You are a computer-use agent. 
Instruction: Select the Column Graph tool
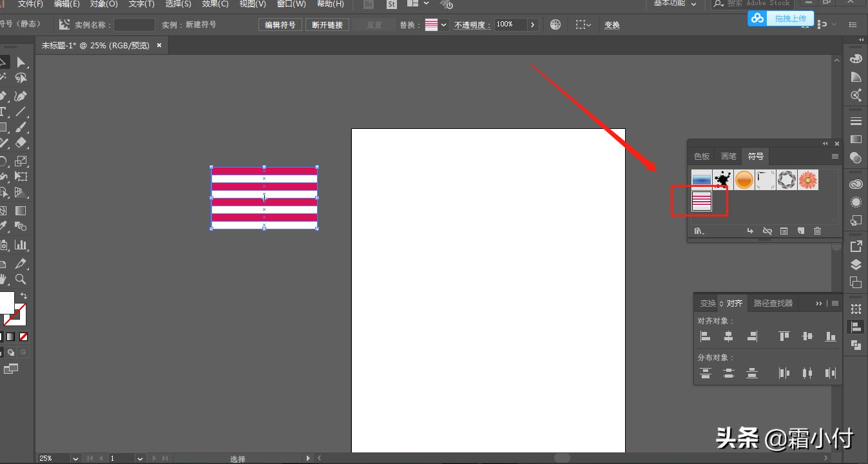coord(21,245)
